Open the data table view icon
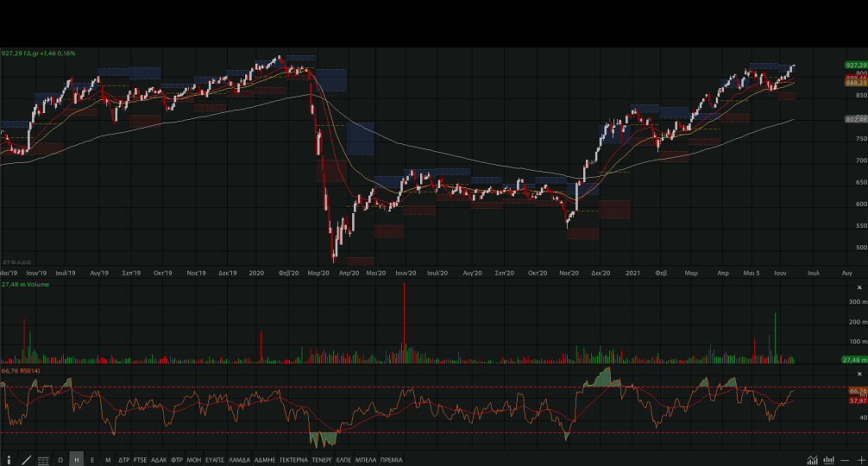The image size is (868, 466). click(x=43, y=460)
